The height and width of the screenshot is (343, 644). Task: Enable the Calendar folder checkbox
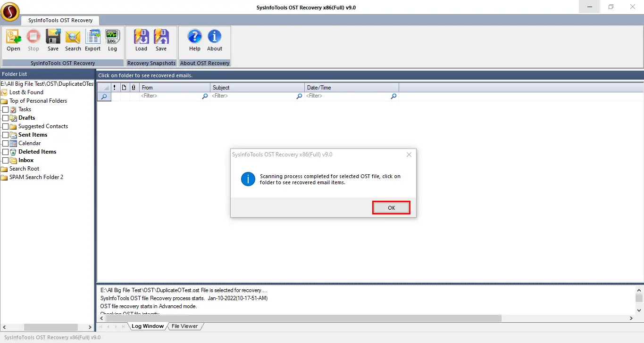click(x=6, y=143)
